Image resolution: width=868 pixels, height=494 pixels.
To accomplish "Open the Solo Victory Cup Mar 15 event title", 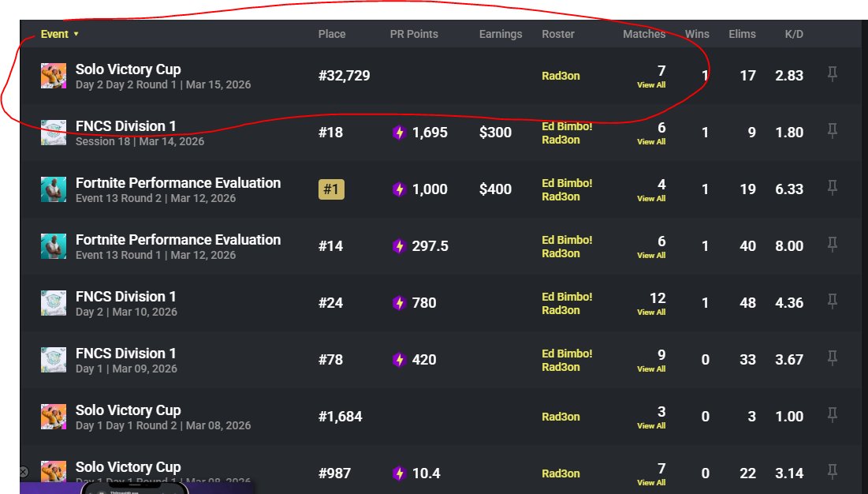I will [128, 69].
